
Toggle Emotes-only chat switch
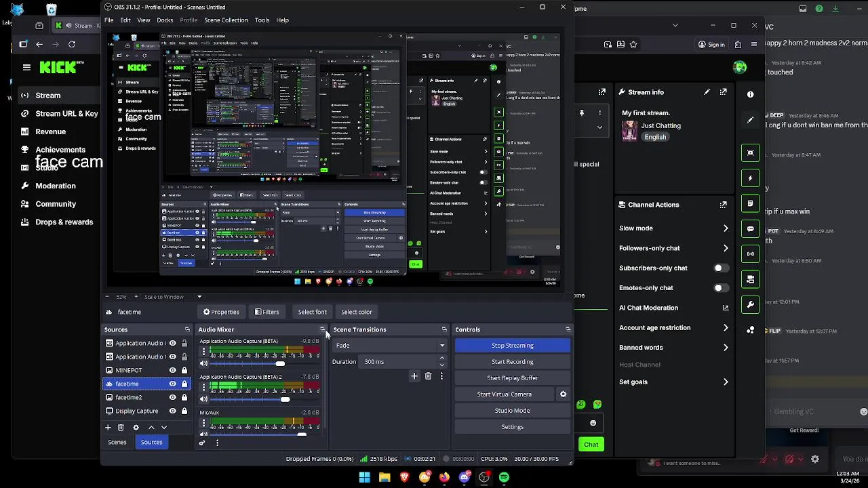(x=722, y=288)
